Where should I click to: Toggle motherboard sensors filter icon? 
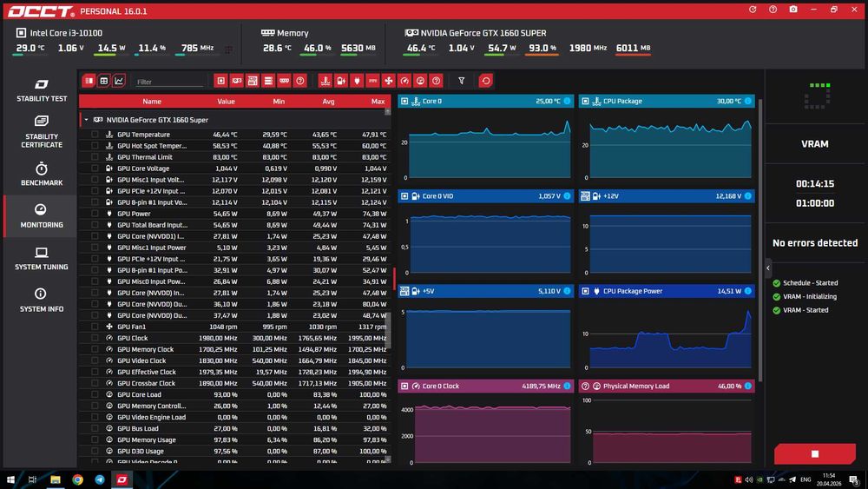253,81
